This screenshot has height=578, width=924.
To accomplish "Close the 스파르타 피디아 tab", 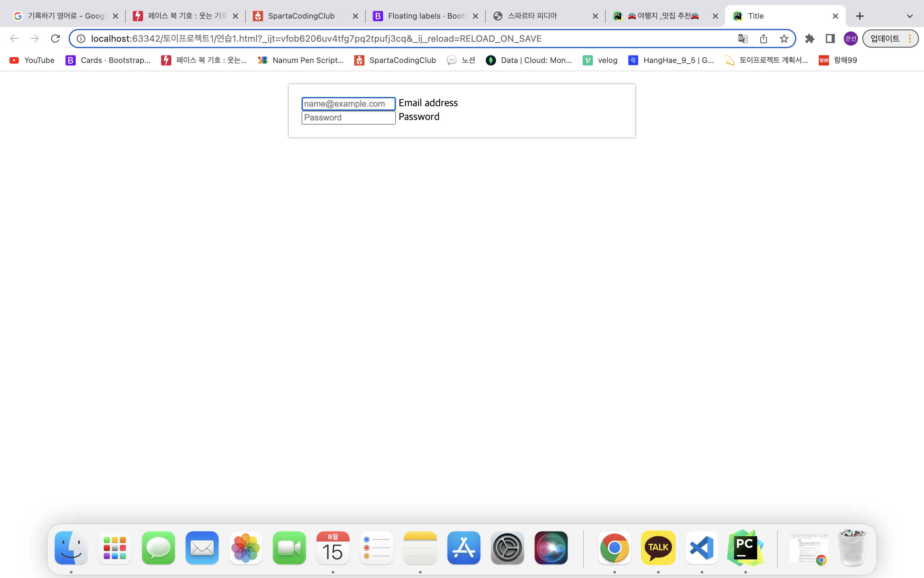I will pos(595,16).
